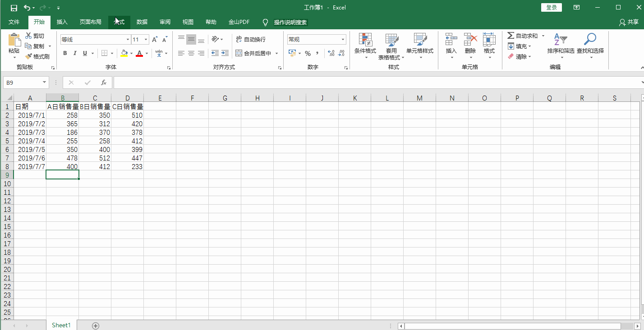
Task: Click the AutoSum (自动求和) sigma icon
Action: point(511,36)
